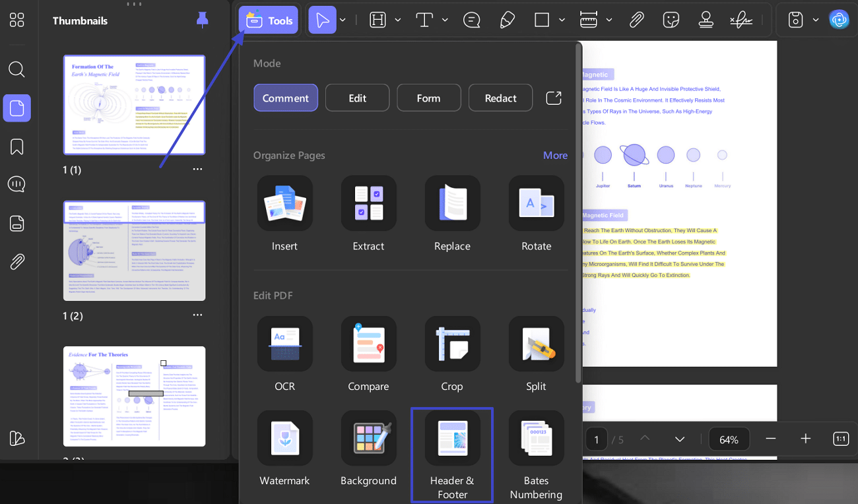Click the Rotate pages icon
The height and width of the screenshot is (504, 858).
pos(536,203)
